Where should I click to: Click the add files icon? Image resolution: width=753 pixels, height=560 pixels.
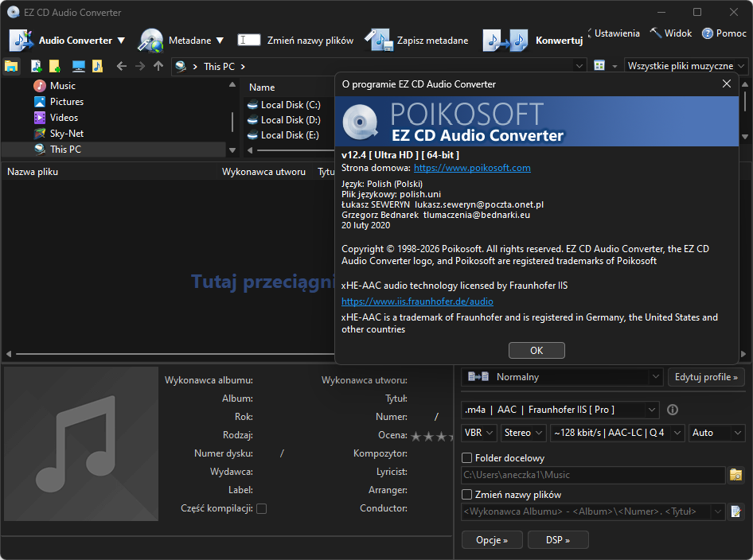tap(36, 66)
